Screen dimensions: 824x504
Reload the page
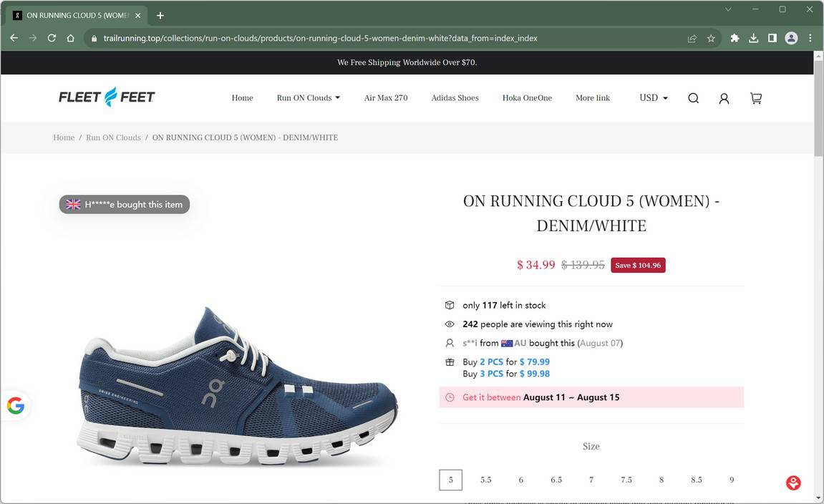coord(52,38)
